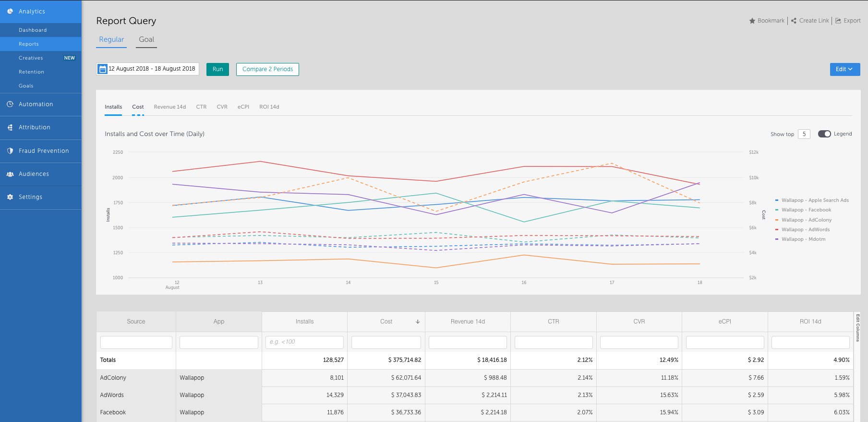Switch to the Goal tab

(x=146, y=40)
